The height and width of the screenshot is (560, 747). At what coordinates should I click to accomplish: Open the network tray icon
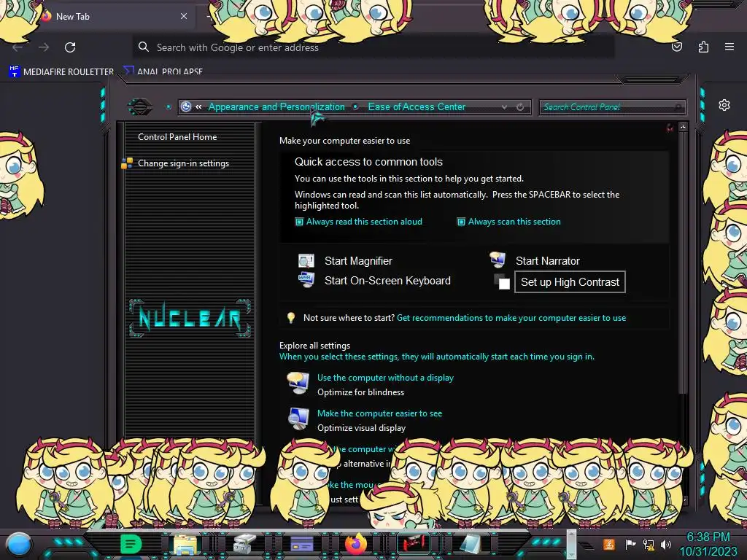648,544
